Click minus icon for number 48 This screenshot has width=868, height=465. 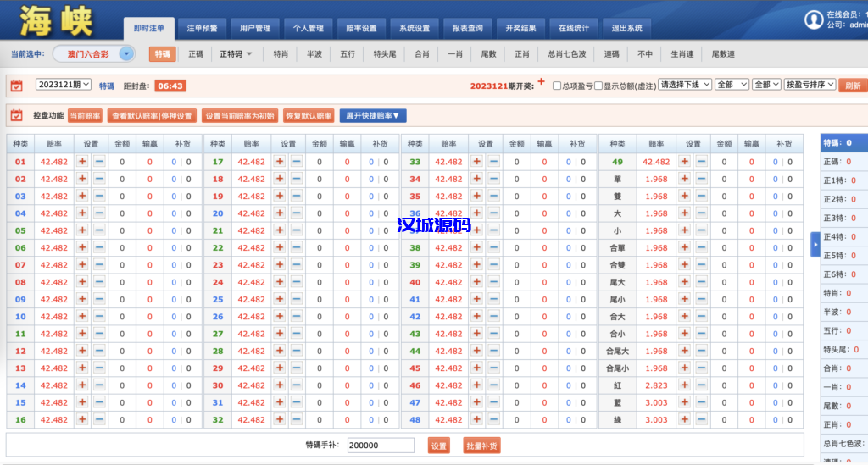click(x=494, y=419)
